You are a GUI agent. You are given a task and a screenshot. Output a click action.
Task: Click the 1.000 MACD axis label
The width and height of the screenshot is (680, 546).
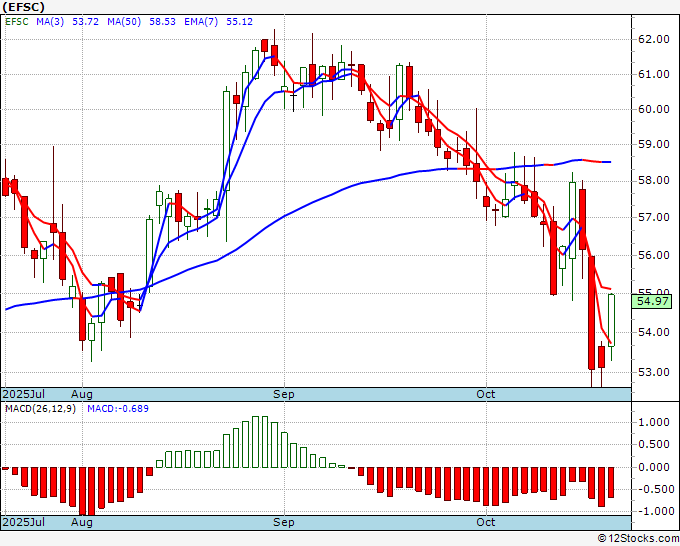(x=654, y=422)
